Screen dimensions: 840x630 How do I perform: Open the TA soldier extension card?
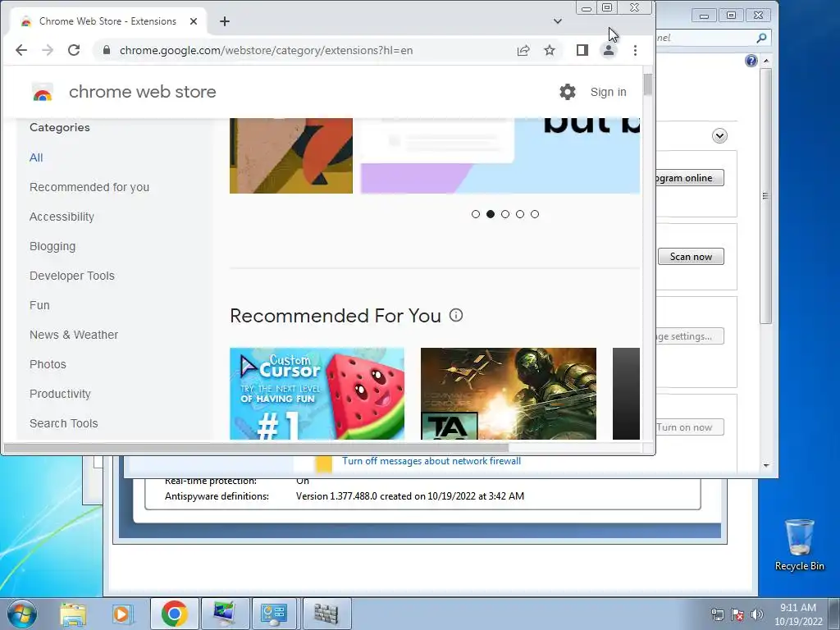click(509, 394)
